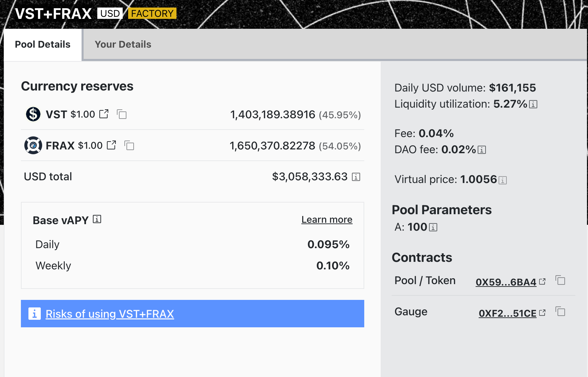
Task: Open Pool contract 0X59...6BA4 link
Action: coord(506,282)
